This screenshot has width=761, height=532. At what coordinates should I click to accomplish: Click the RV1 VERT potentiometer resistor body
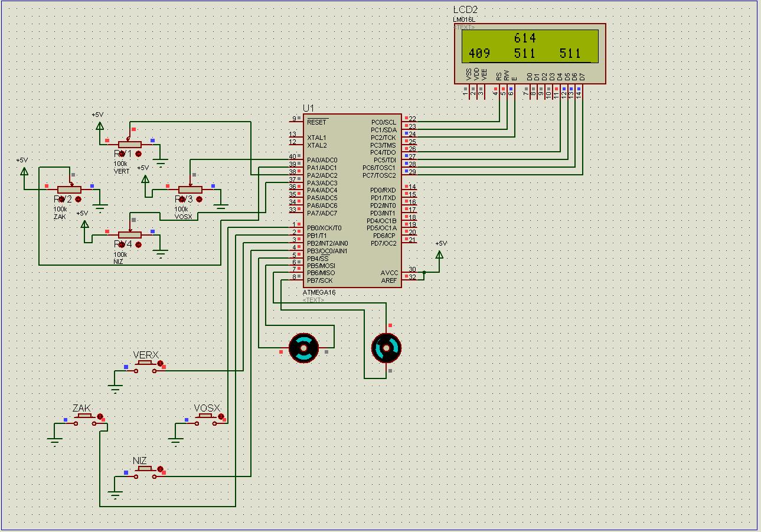click(129, 144)
